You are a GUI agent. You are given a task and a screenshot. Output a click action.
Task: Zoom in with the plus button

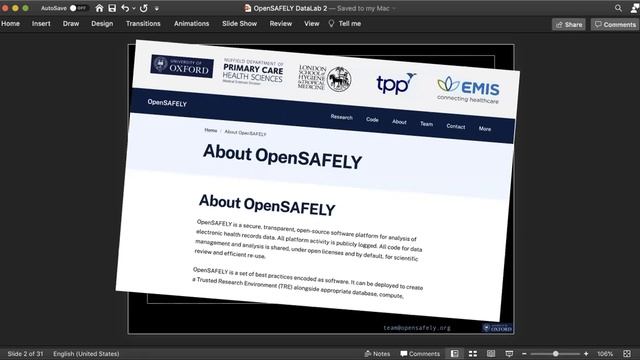tap(586, 354)
